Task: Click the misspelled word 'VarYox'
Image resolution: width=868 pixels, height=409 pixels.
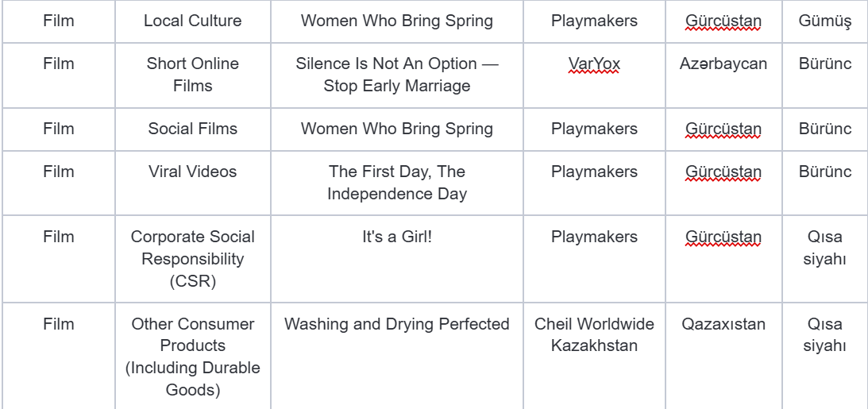Action: (x=594, y=64)
